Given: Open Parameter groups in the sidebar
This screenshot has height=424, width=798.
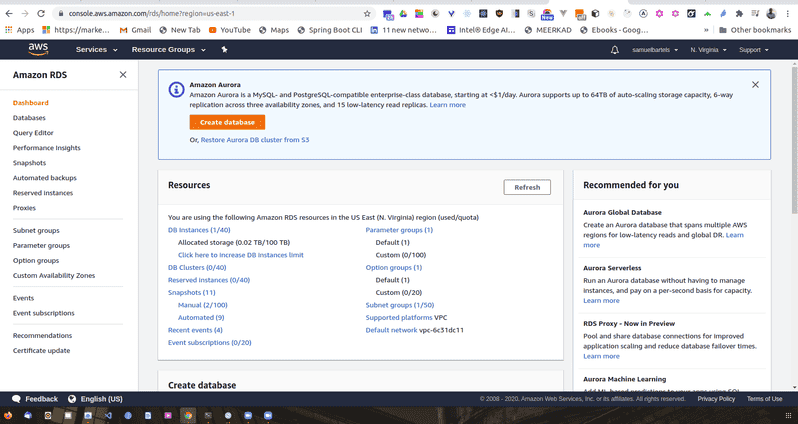Looking at the screenshot, I should click(41, 245).
